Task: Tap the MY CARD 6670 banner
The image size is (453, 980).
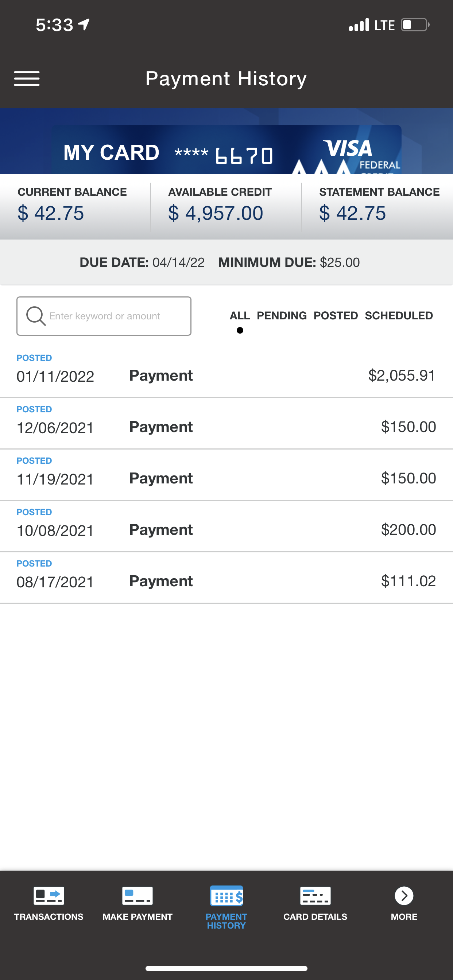Action: pos(226,149)
